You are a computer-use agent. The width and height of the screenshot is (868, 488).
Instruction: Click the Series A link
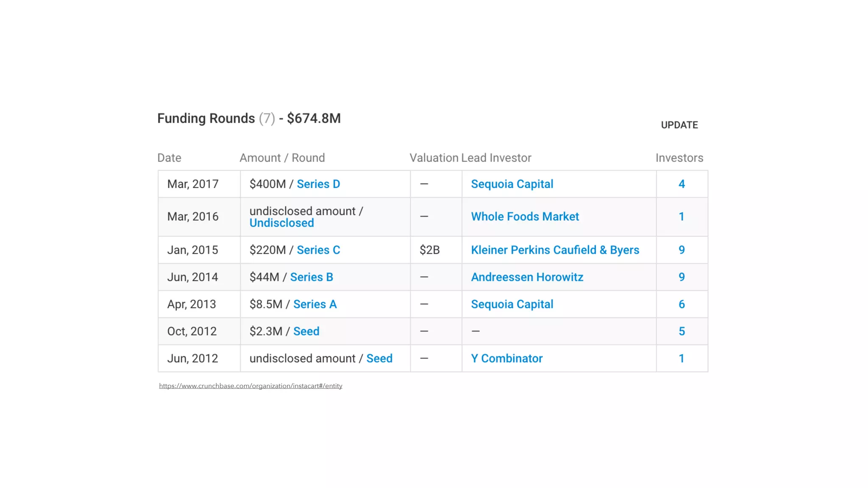[314, 304]
